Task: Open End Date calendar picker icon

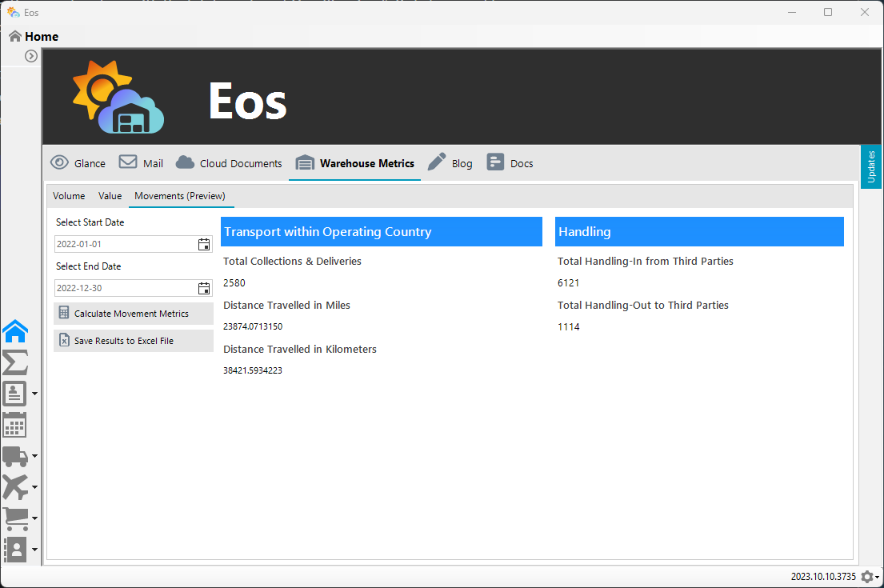Action: pos(204,289)
